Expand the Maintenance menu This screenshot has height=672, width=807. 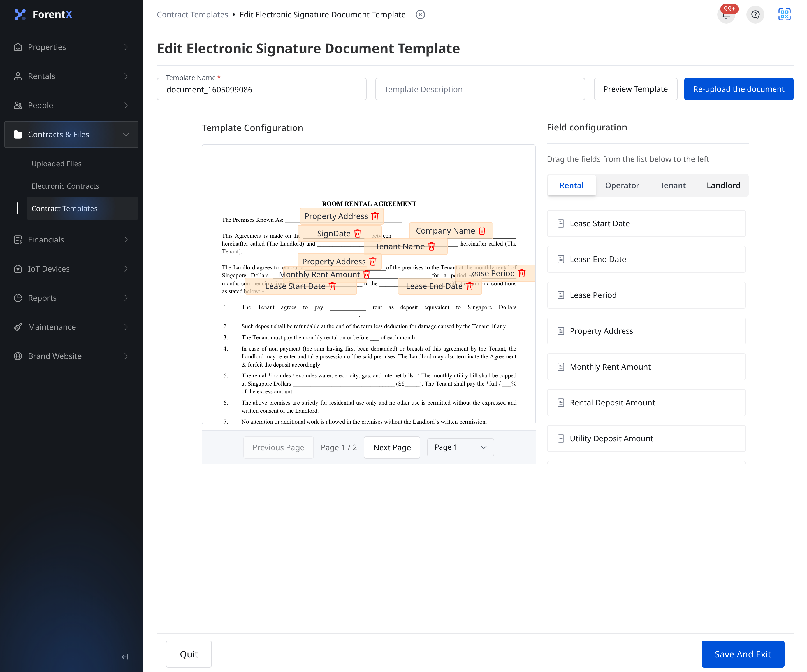tap(71, 327)
